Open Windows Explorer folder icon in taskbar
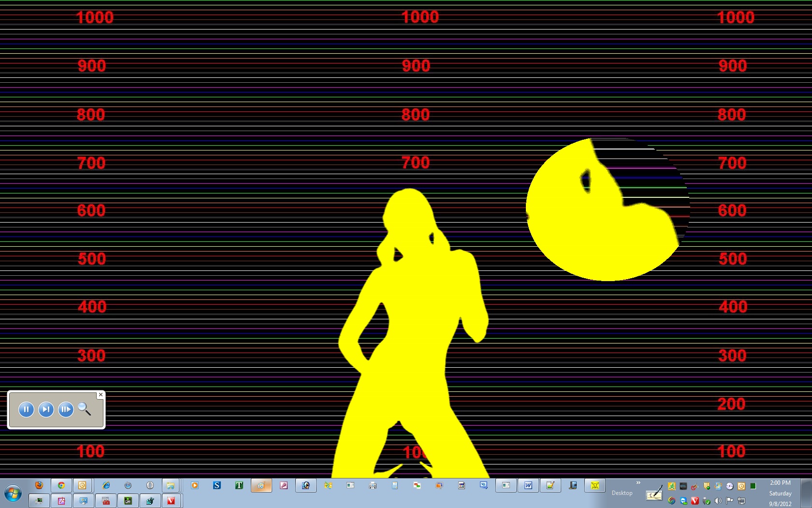 click(170, 485)
